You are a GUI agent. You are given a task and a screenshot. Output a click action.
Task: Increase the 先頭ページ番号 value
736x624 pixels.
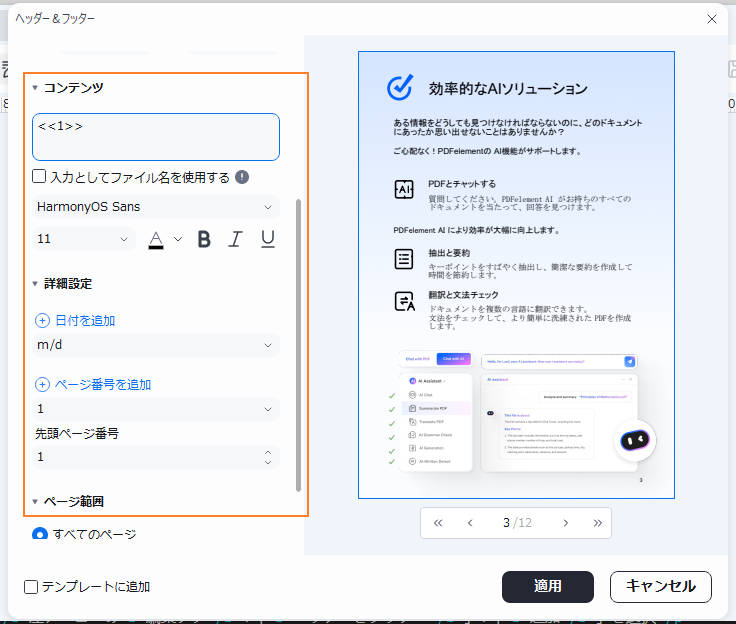268,453
